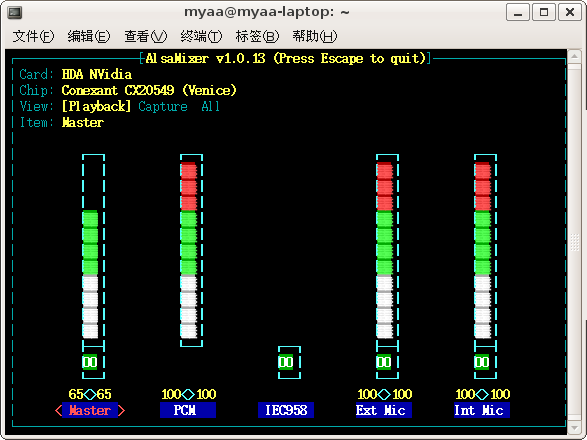This screenshot has width=587, height=440.
Task: Click the Master 65<>65 volume value
Action: (x=90, y=394)
